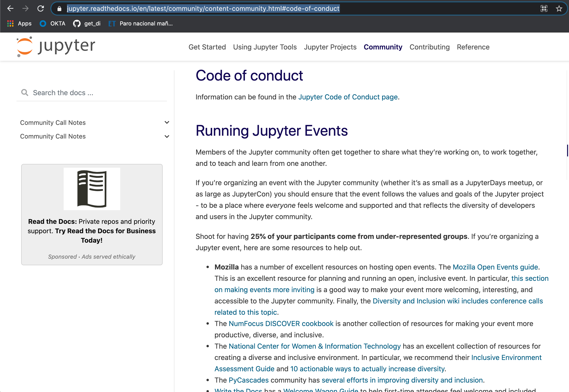
Task: Open 10 actionable ways to increase diversity link
Action: pos(367,369)
